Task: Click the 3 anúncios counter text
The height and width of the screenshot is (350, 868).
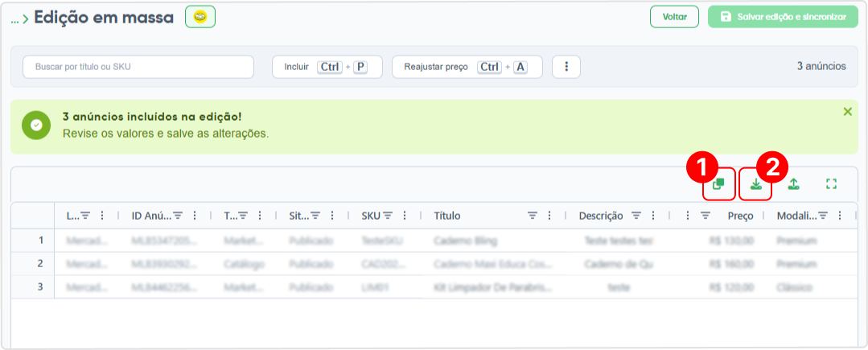Action: (x=821, y=67)
